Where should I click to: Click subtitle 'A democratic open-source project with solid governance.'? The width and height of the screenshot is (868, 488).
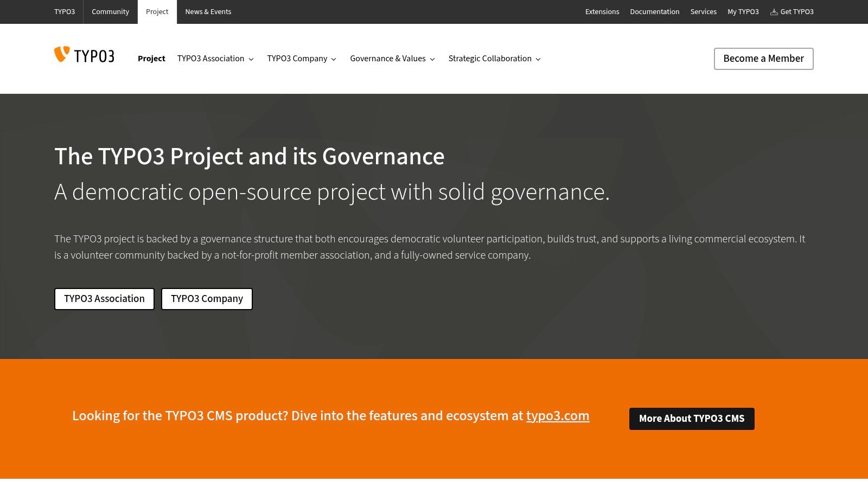coord(332,192)
